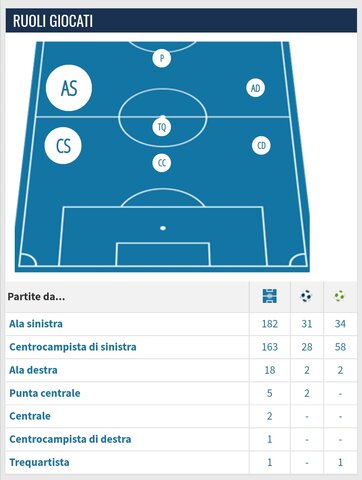Click the AD right wing marker

pos(256,88)
